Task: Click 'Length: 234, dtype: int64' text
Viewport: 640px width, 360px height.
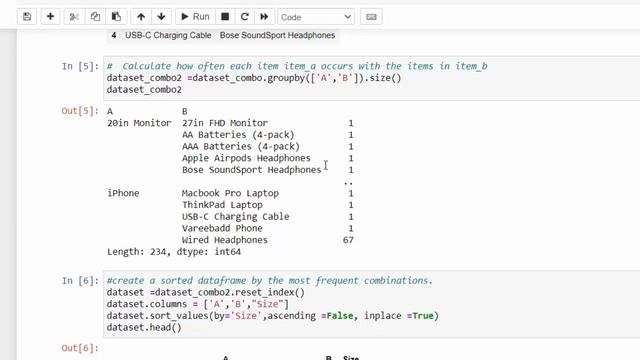Action: [x=174, y=252]
